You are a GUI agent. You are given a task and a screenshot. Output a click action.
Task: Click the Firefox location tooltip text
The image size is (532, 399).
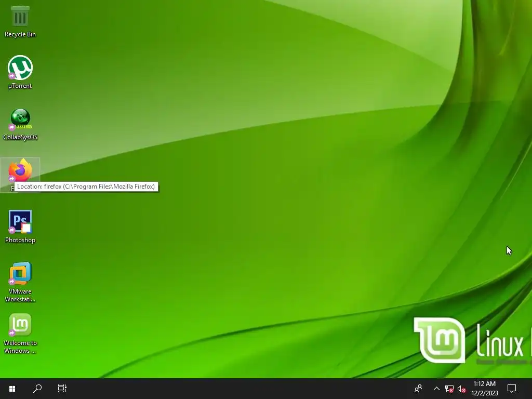coord(86,187)
